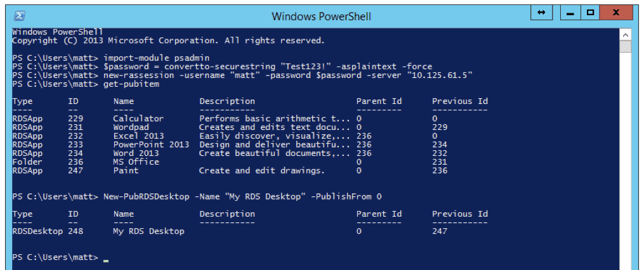Maximize the Windows PowerShell window
Image resolution: width=644 pixels, height=270 pixels.
[x=590, y=13]
